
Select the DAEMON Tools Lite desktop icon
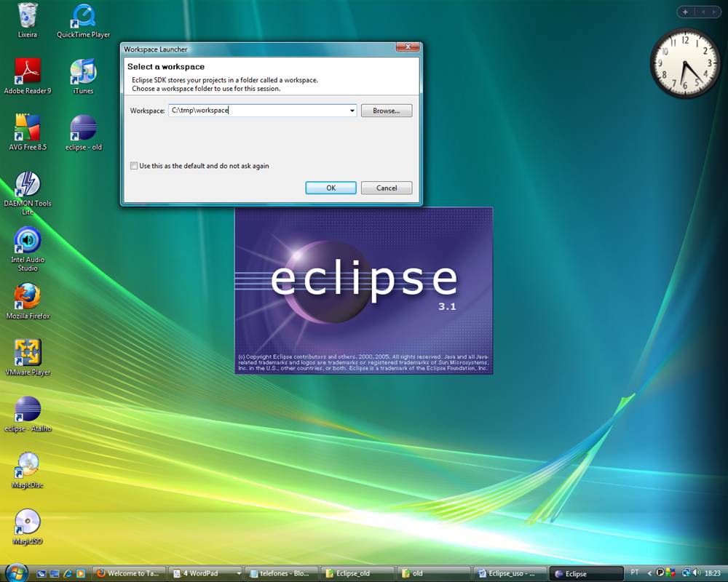coord(28,193)
